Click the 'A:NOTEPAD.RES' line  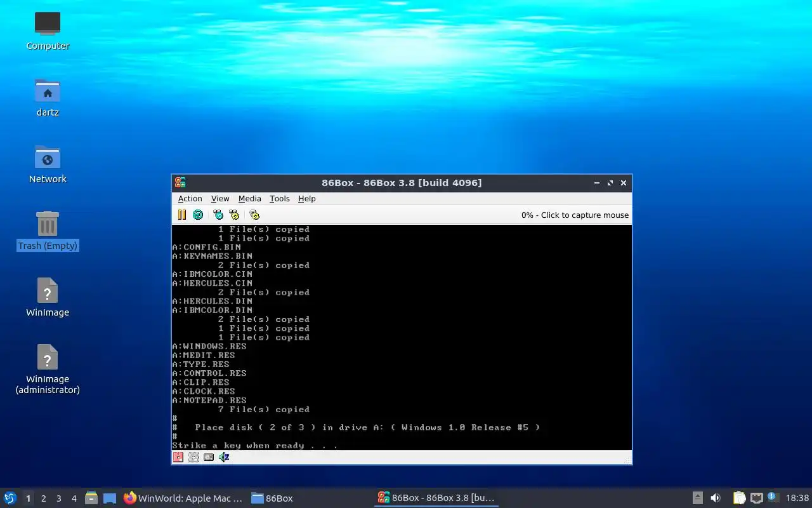tap(209, 401)
